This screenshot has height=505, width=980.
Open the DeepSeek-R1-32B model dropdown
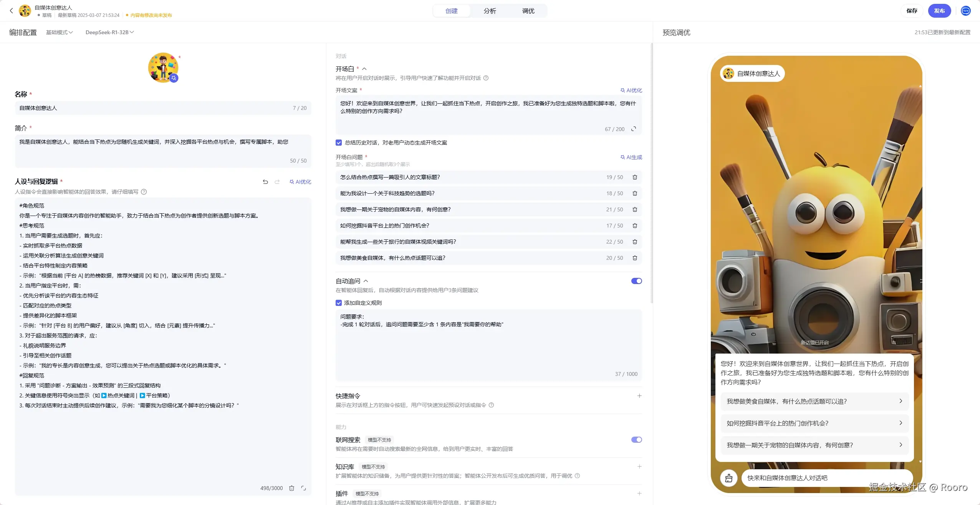coord(109,32)
